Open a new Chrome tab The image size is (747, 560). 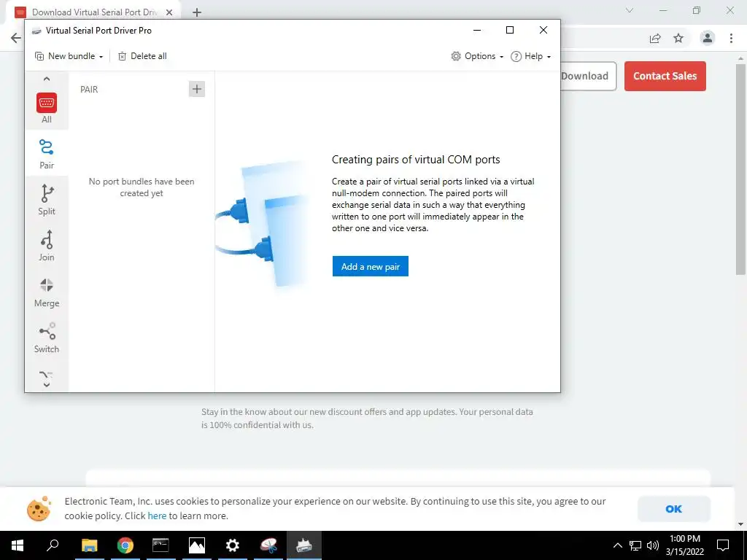pos(197,12)
